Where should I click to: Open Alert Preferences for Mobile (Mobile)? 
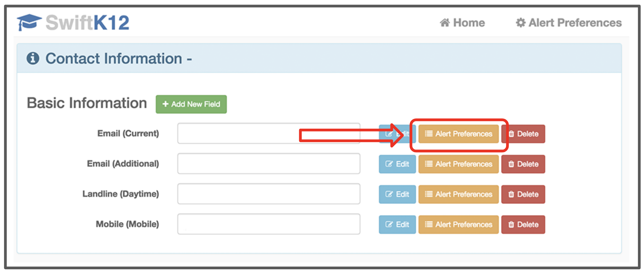click(458, 225)
